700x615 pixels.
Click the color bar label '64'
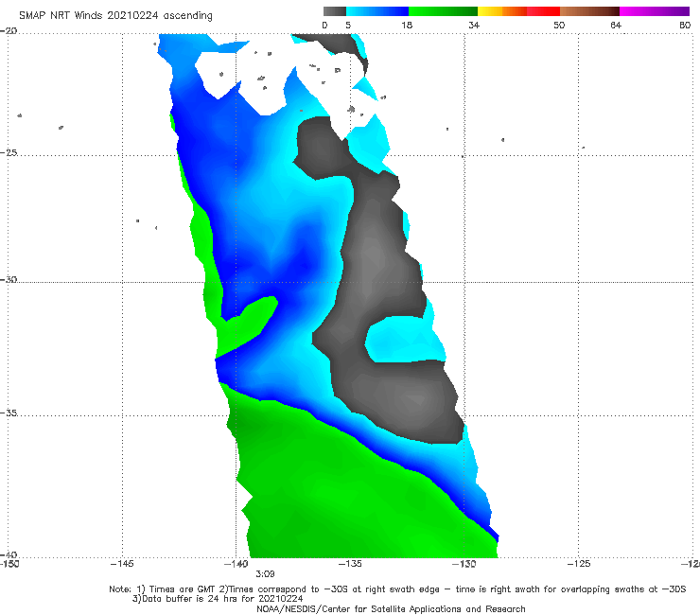(616, 25)
